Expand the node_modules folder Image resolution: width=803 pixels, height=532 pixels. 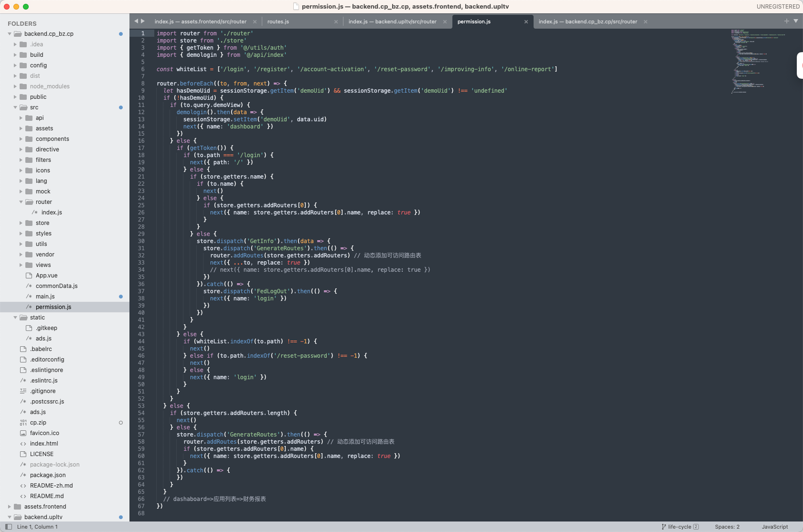pyautogui.click(x=15, y=86)
